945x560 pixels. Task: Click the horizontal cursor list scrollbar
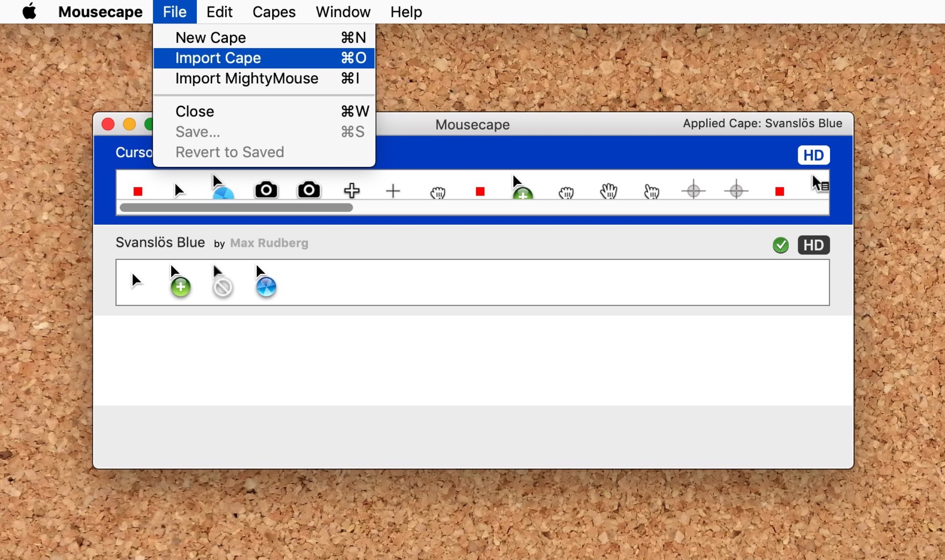(236, 208)
